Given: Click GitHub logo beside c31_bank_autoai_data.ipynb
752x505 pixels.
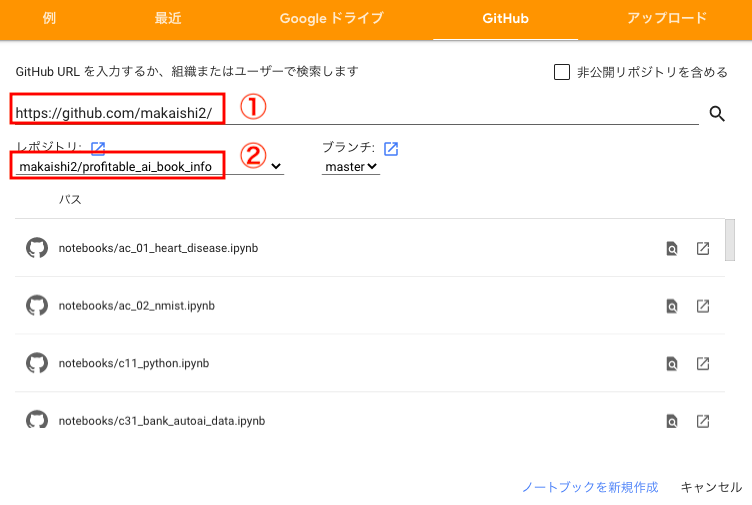Looking at the screenshot, I should (x=37, y=419).
